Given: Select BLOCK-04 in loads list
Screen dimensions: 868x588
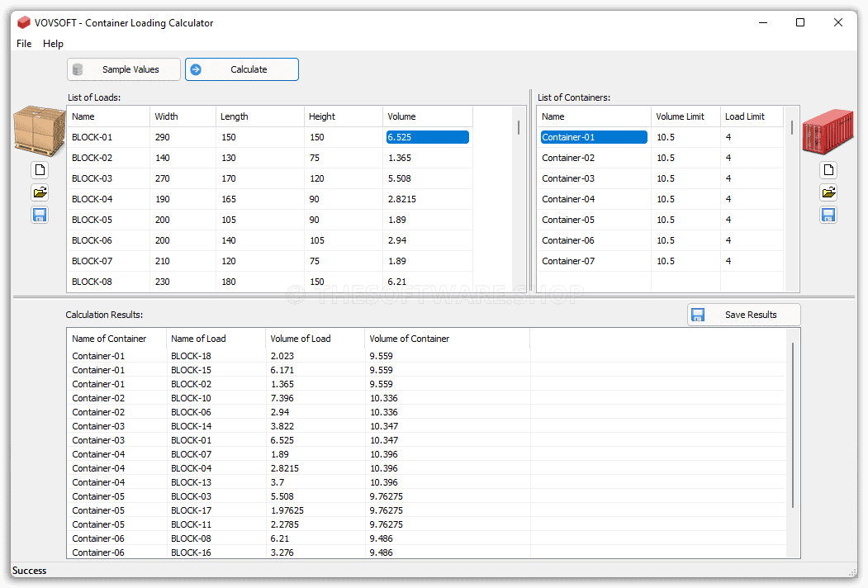Looking at the screenshot, I should 92,199.
